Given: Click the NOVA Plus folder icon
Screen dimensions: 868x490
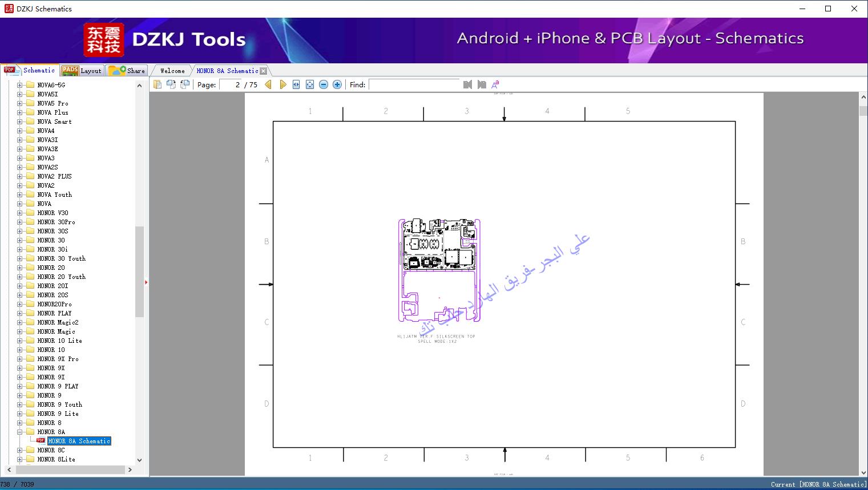Looking at the screenshot, I should [30, 112].
